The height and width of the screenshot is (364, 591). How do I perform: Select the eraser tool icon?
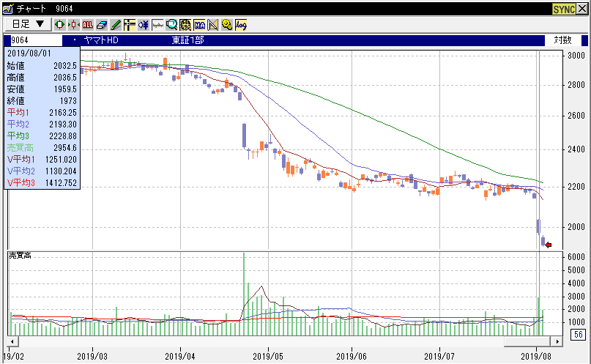point(102,24)
